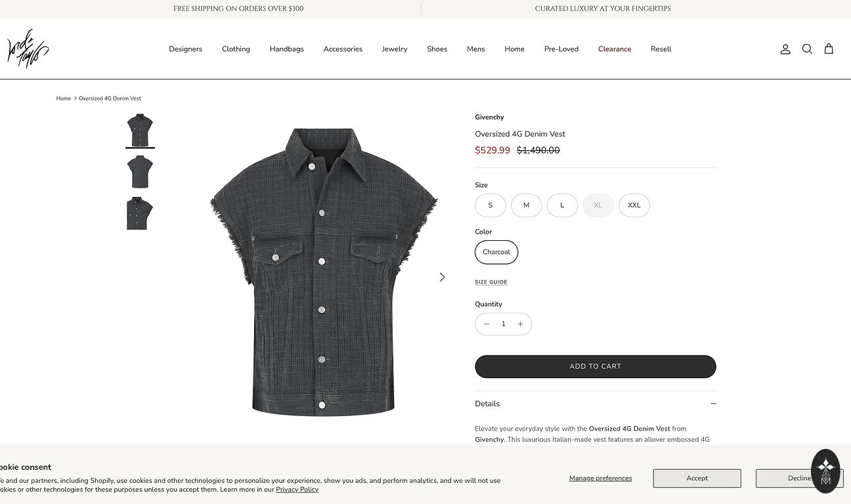Open the Pre-Loved menu item
This screenshot has height=504, width=851.
click(561, 49)
